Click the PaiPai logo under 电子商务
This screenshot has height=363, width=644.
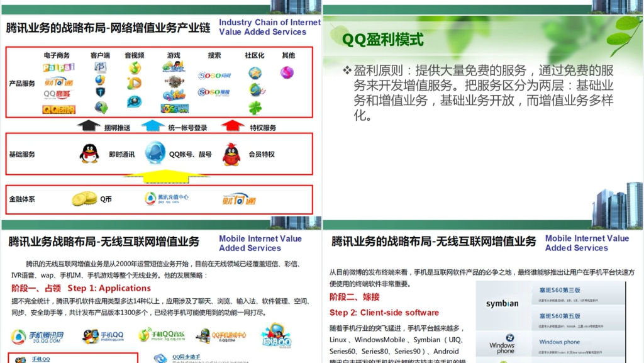pos(58,67)
